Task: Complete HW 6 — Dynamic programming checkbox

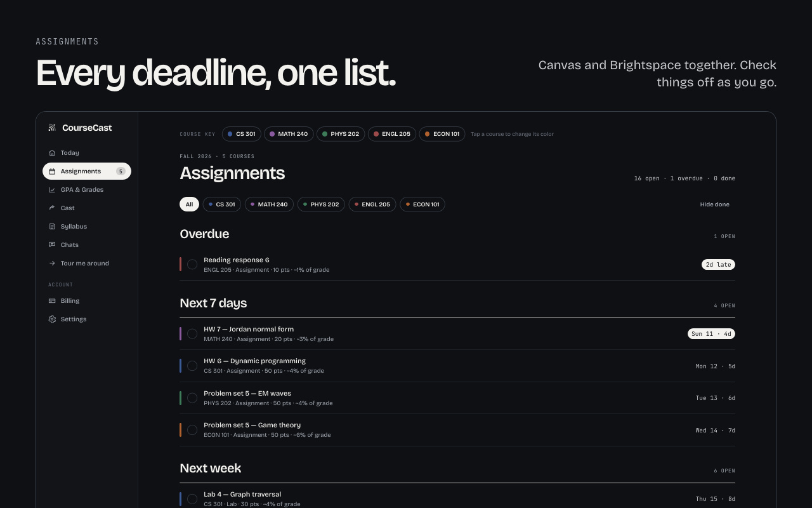Action: pos(192,366)
